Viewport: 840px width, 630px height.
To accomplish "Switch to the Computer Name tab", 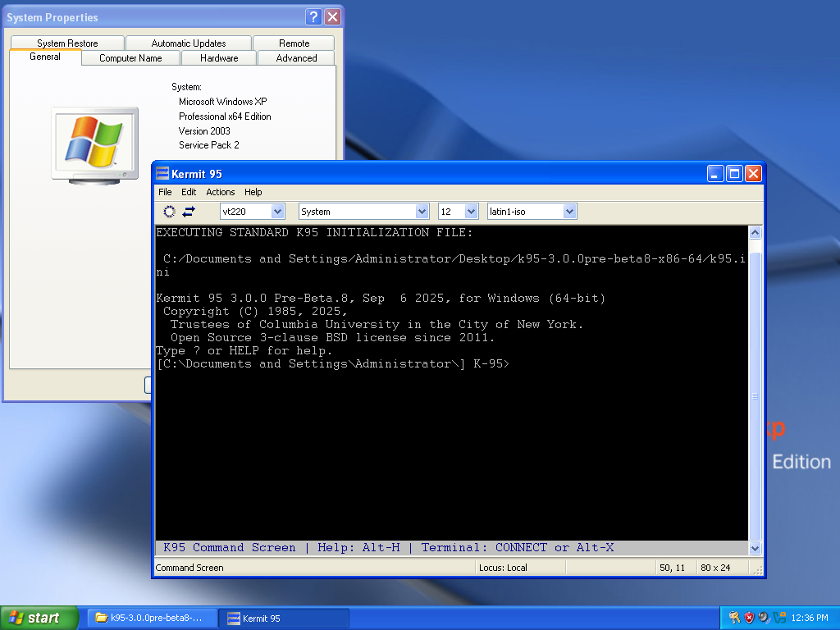I will [x=130, y=58].
